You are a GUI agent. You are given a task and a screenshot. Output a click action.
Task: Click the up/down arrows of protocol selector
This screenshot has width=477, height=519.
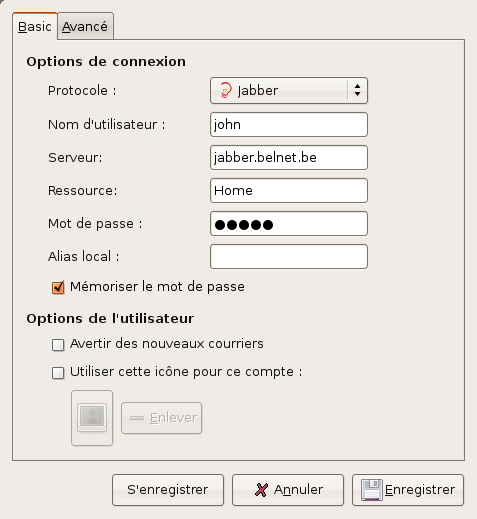[357, 90]
